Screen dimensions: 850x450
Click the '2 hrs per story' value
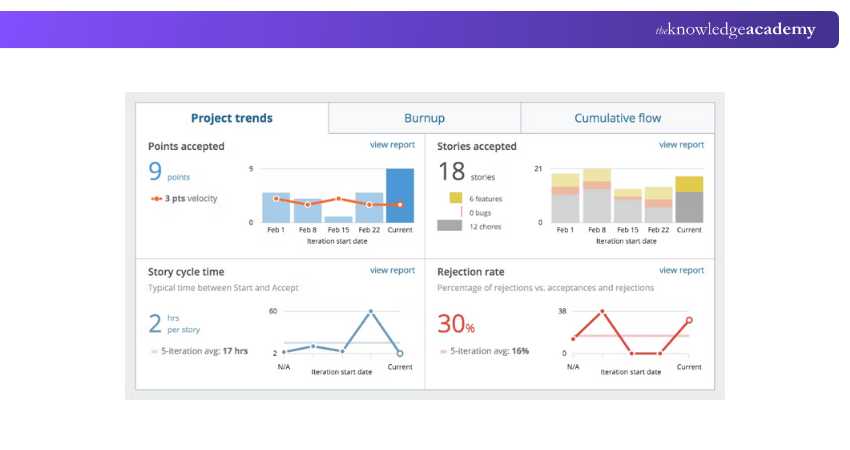click(174, 324)
